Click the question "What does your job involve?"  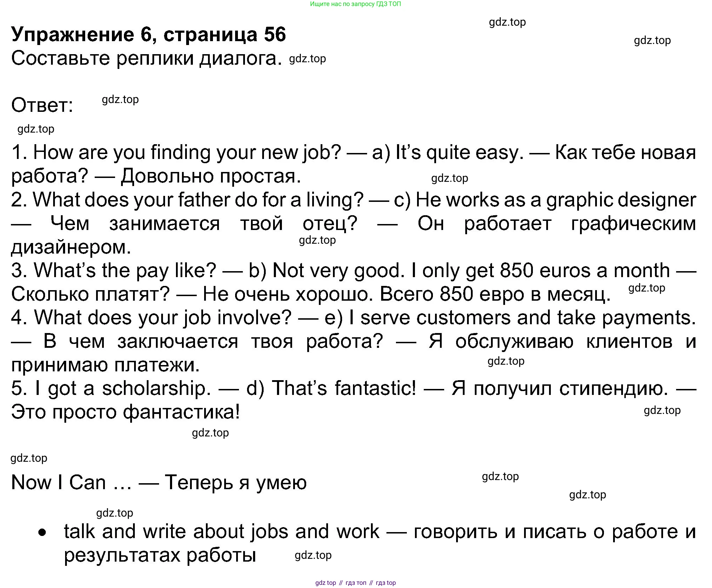163,318
